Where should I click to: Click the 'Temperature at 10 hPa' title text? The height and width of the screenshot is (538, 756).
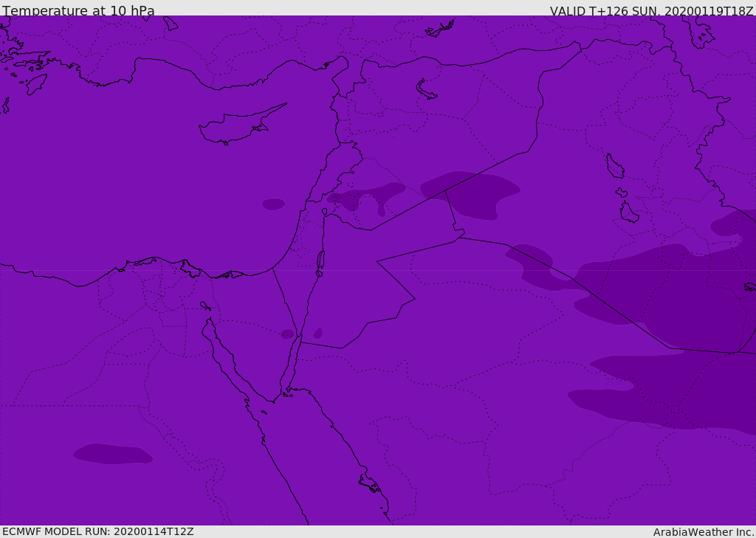pos(78,10)
